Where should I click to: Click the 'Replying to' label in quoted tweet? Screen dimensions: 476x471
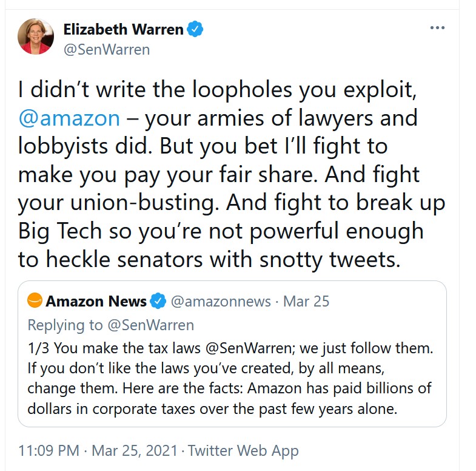65,325
